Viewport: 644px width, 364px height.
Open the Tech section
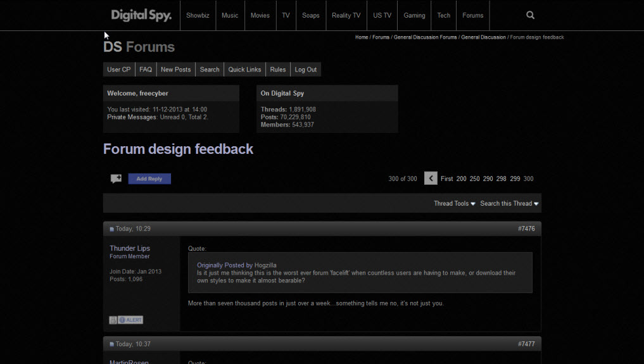pyautogui.click(x=443, y=15)
